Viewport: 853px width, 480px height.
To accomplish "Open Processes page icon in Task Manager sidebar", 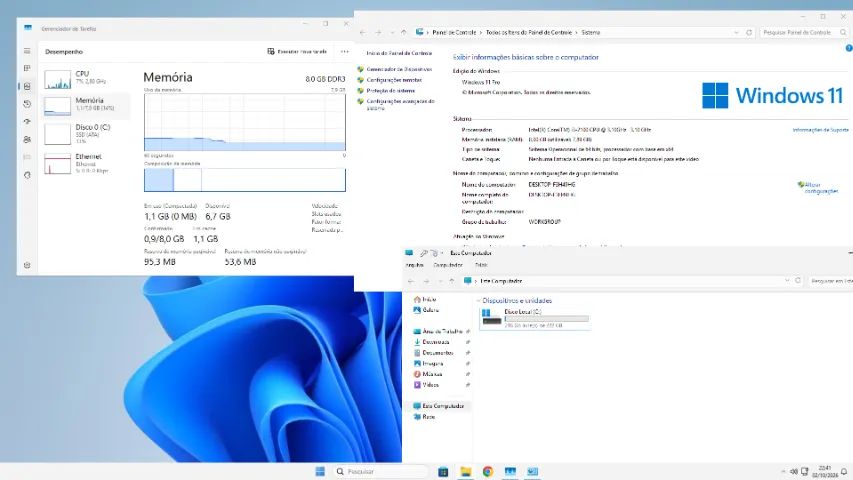I will coord(27,68).
